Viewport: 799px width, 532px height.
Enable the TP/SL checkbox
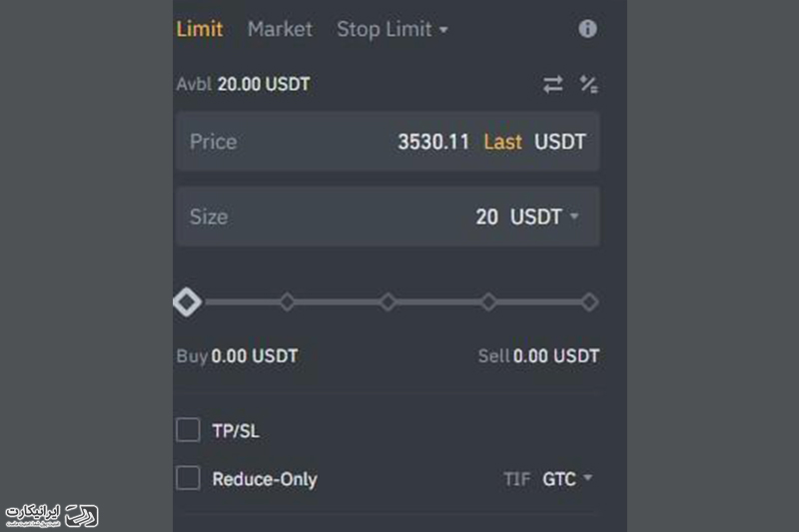coord(188,429)
